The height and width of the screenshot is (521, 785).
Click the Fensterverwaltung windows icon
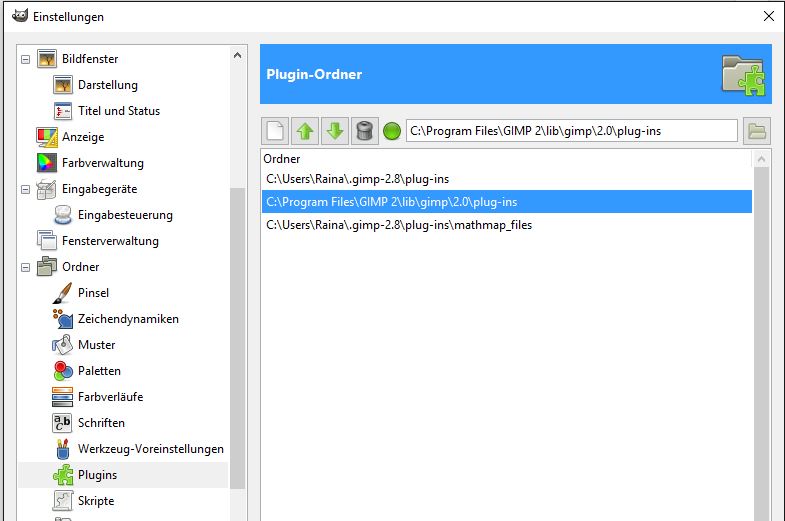[x=47, y=241]
